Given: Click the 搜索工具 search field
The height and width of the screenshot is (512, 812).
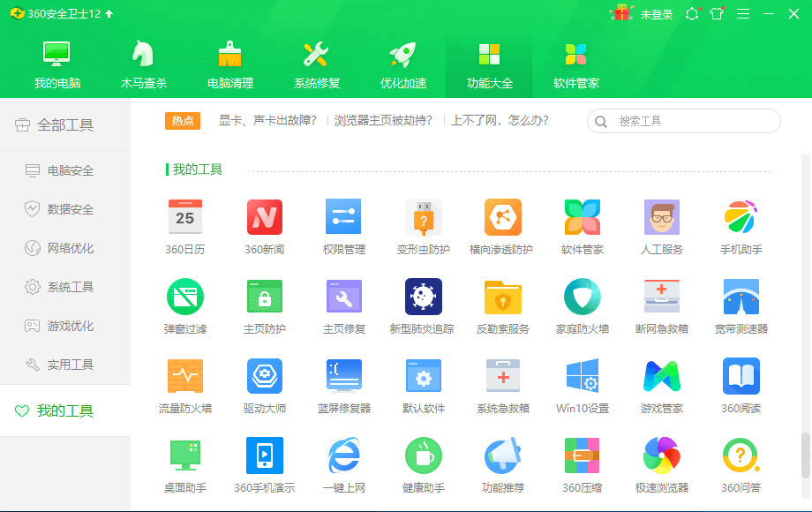Looking at the screenshot, I should 683,121.
